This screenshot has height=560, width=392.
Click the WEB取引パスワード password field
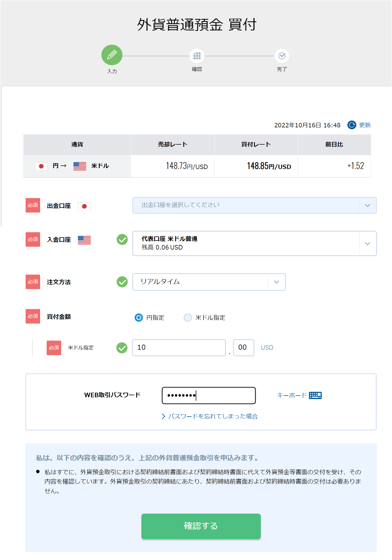[x=209, y=395]
